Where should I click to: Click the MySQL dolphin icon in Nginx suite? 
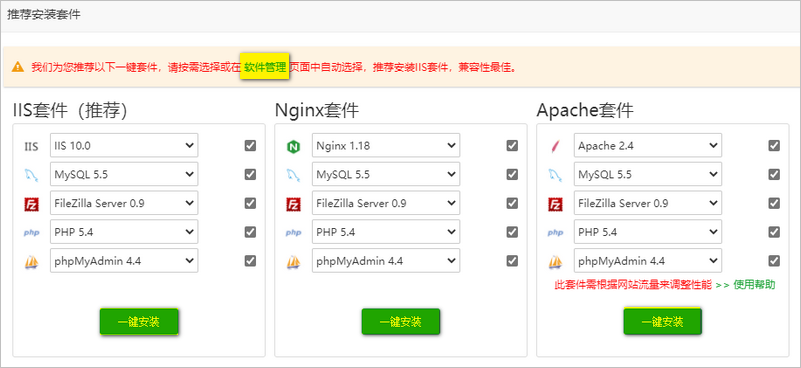pyautogui.click(x=293, y=175)
